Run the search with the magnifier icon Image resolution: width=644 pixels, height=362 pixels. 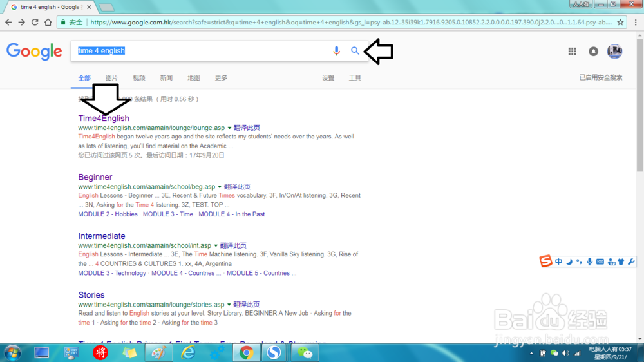click(355, 50)
